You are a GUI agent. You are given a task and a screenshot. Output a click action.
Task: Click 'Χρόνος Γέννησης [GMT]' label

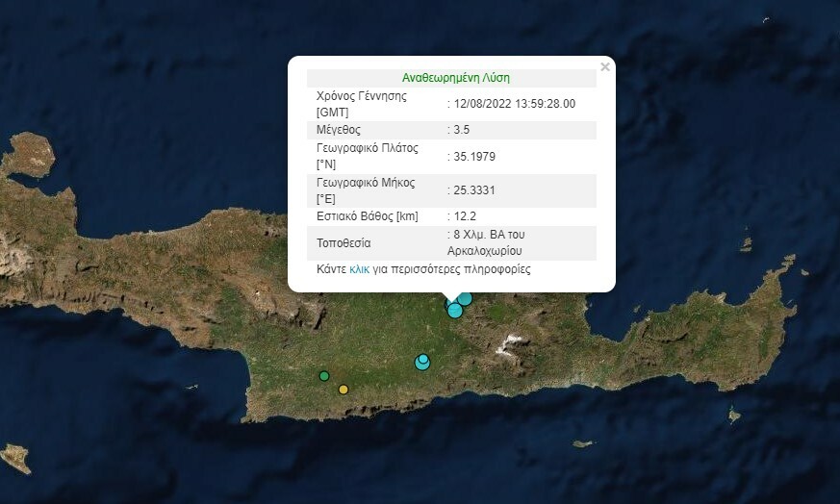(362, 104)
